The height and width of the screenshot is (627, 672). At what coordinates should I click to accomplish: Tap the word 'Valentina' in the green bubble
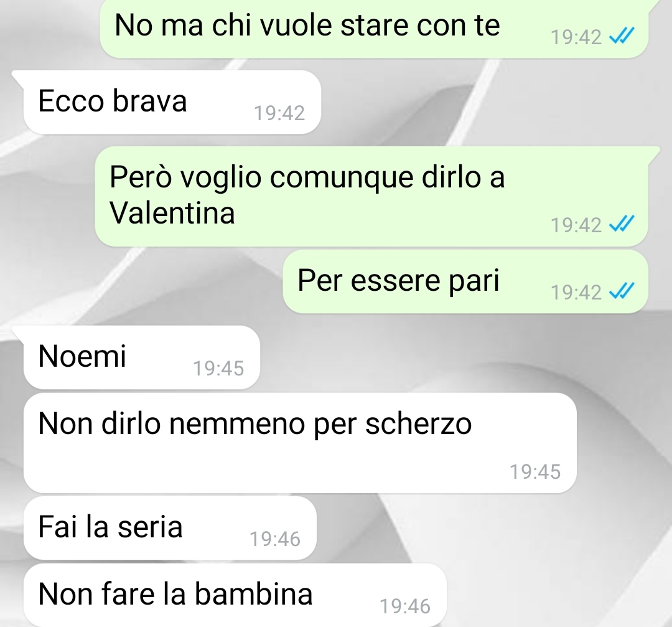[172, 213]
